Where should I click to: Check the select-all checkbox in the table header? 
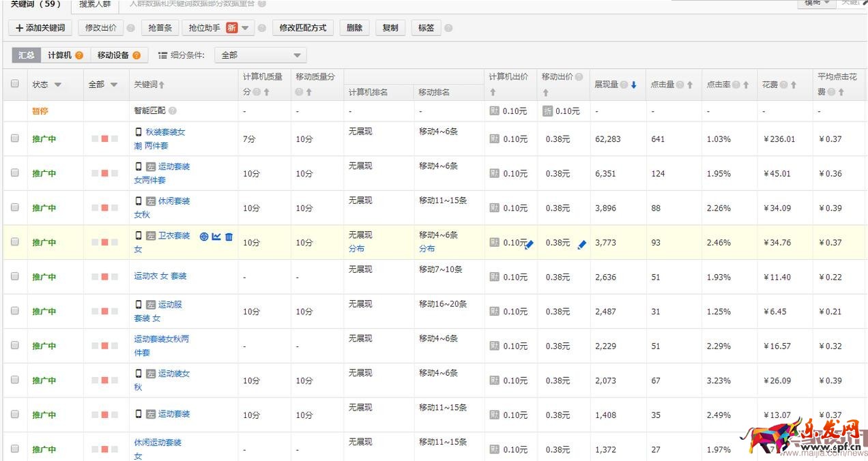(x=15, y=83)
